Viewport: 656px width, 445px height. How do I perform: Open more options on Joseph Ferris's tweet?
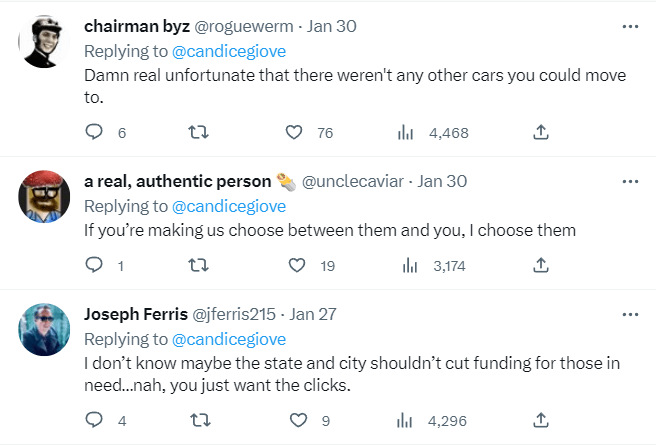pyautogui.click(x=630, y=315)
